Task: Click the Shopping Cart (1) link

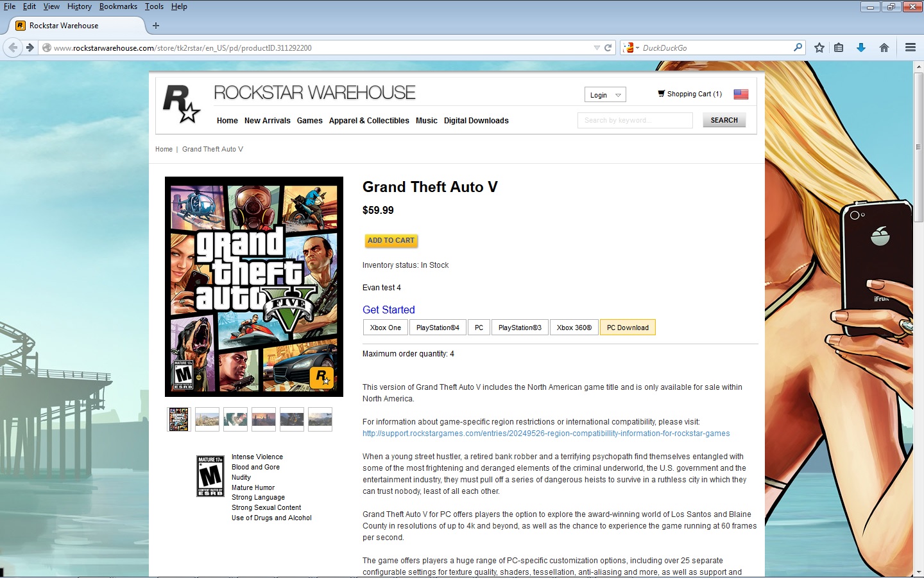Action: [x=694, y=94]
